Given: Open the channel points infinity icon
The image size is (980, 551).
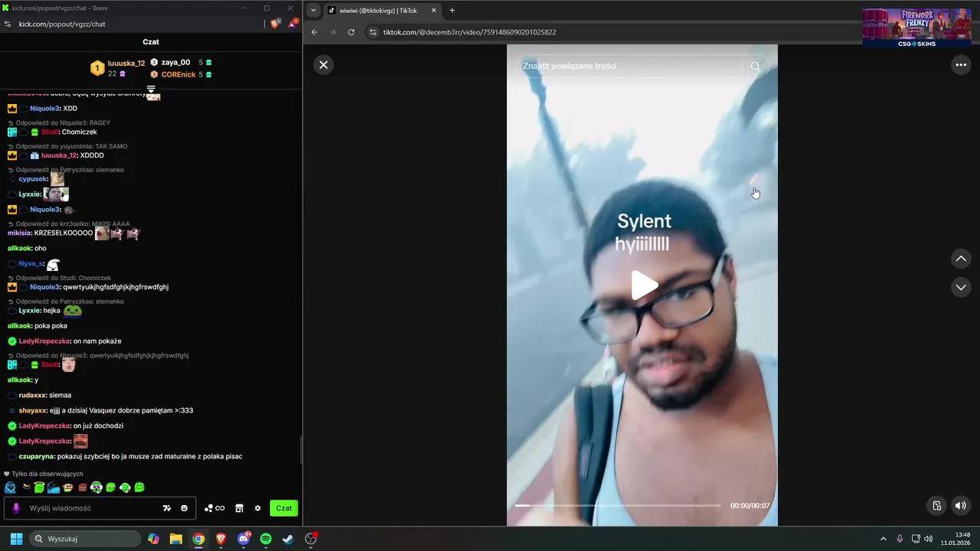Looking at the screenshot, I should [214, 508].
